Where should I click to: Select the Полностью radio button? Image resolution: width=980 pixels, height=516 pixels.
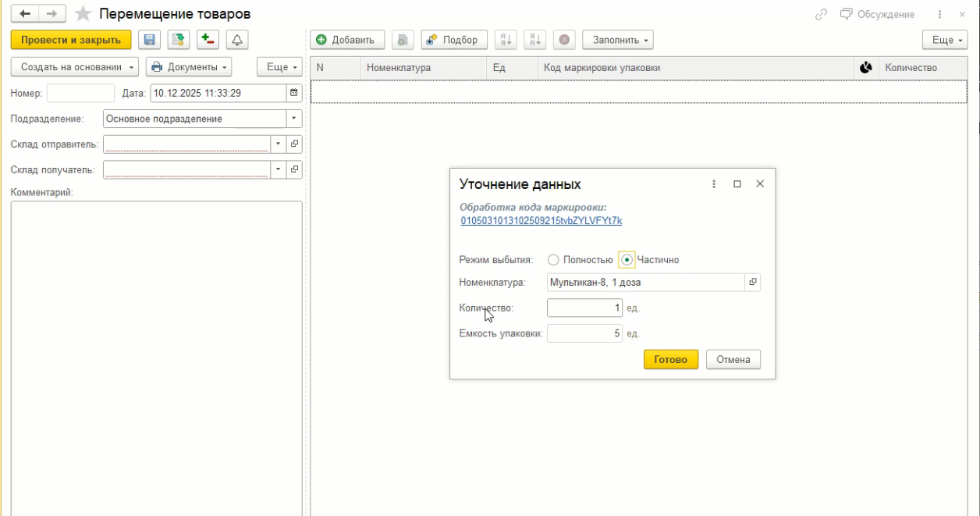coord(553,260)
